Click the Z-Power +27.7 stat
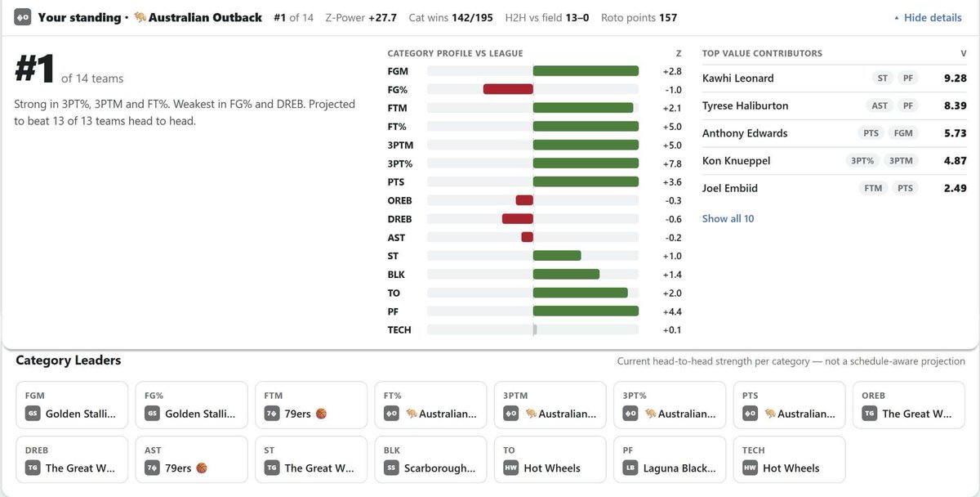The image size is (980, 497). [361, 17]
